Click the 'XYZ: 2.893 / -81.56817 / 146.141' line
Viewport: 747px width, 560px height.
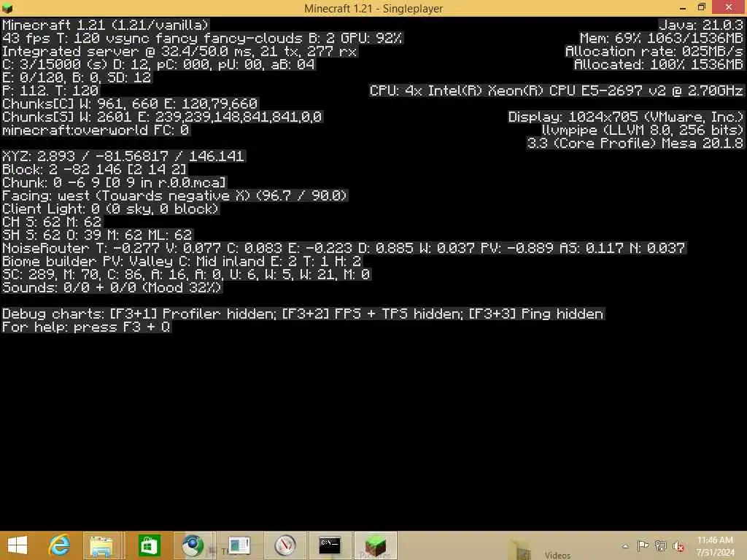coord(123,156)
